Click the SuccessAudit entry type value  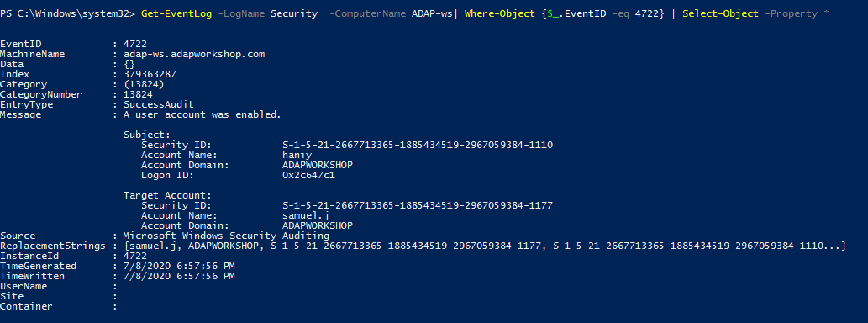[x=159, y=104]
